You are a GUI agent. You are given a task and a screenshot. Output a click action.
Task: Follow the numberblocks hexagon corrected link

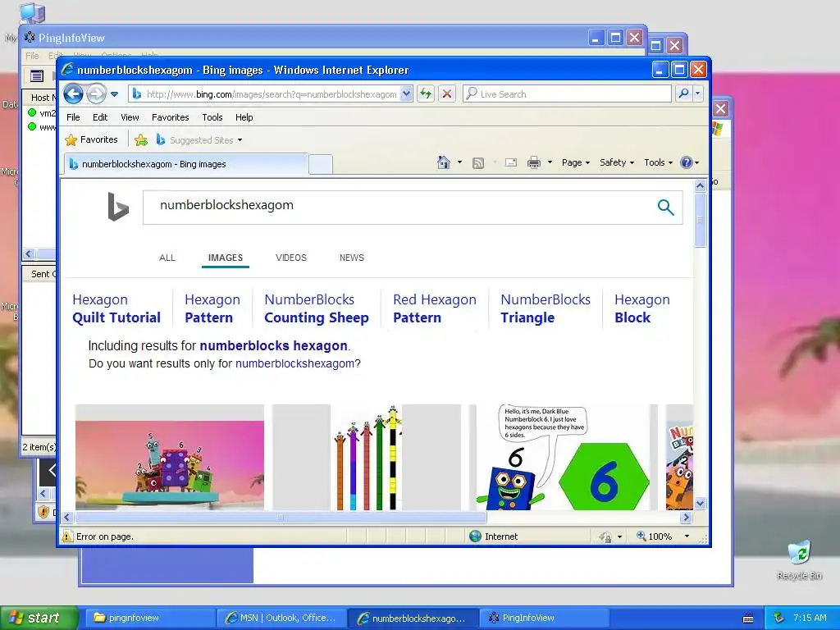(273, 346)
